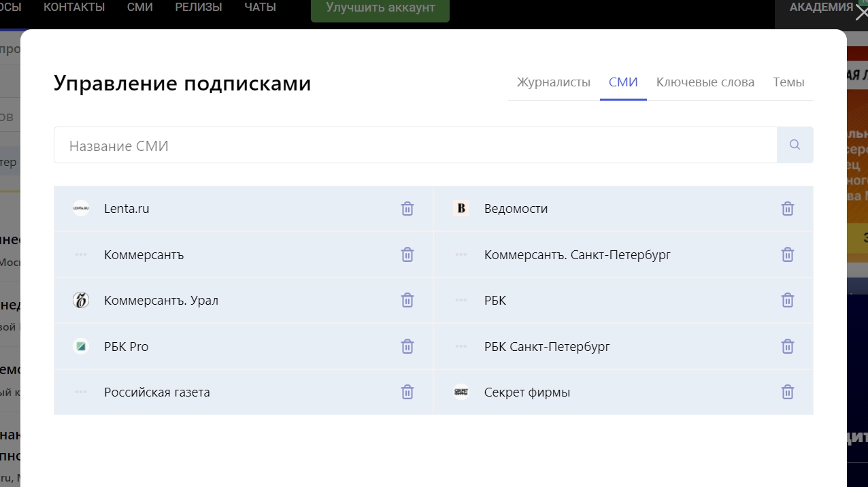Click the trash icon for РБК
This screenshot has width=868, height=487.
tap(787, 300)
